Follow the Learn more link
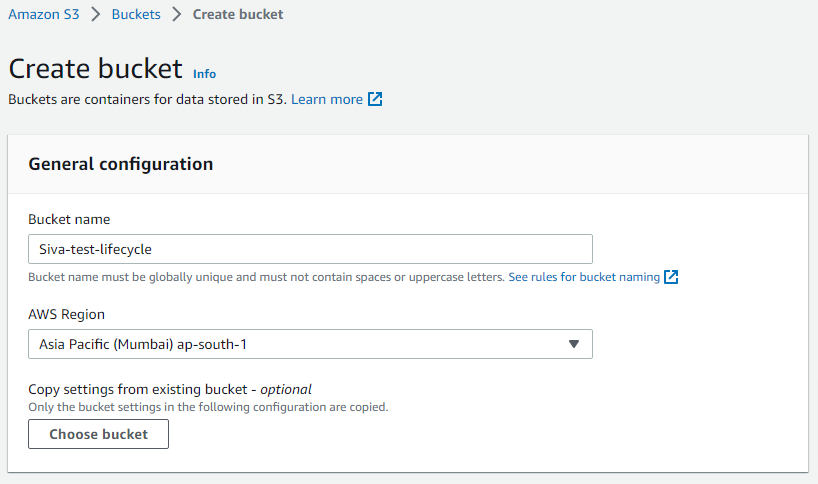The width and height of the screenshot is (818, 484). (x=327, y=99)
